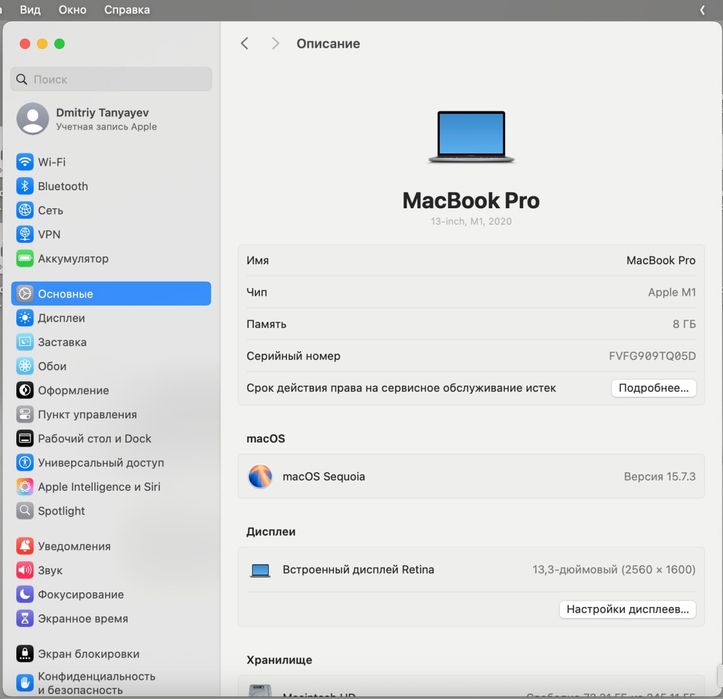This screenshot has width=723, height=699.
Task: Click the macOS Sequoia logo icon
Action: click(x=260, y=476)
